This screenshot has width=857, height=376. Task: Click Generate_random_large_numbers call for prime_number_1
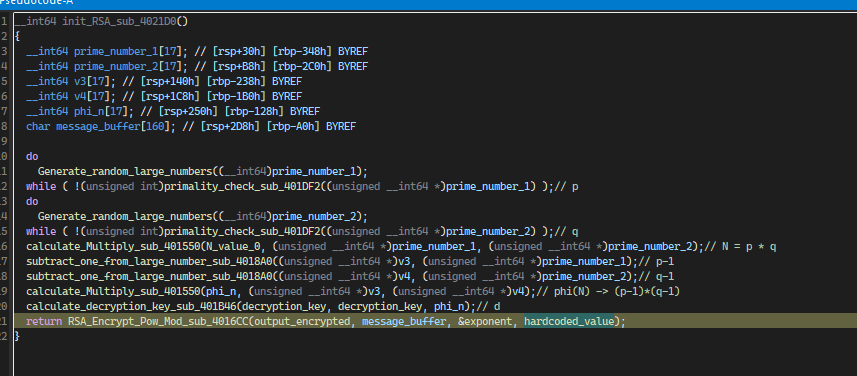coord(124,171)
